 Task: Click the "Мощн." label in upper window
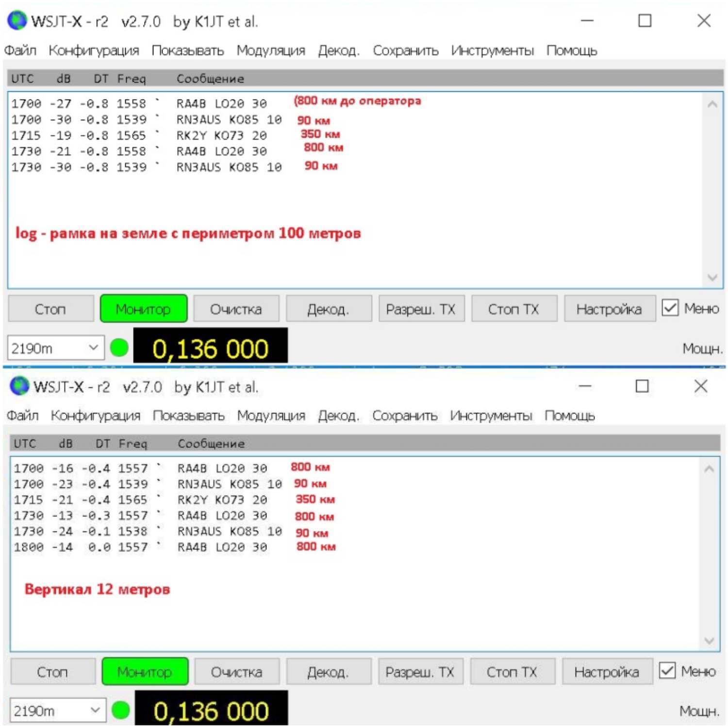pyautogui.click(x=702, y=348)
